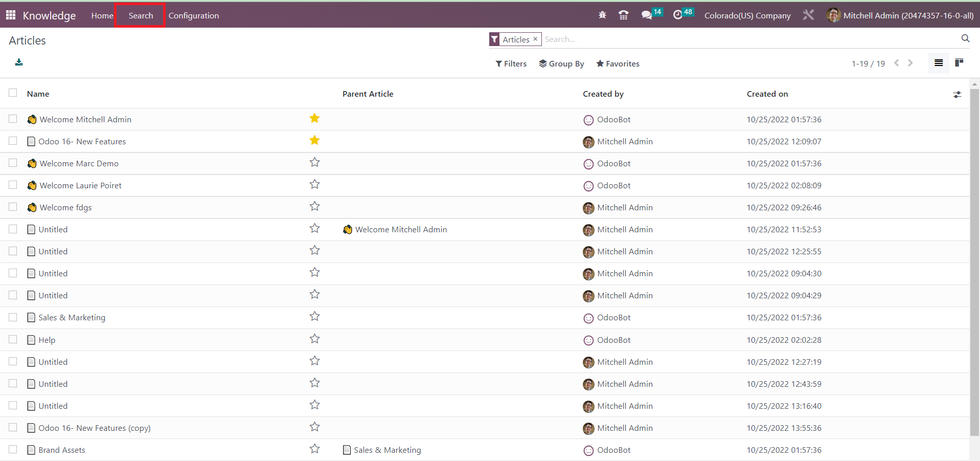Open the Mitchell Admin user menu
This screenshot has width=980, height=461.
coord(900,15)
